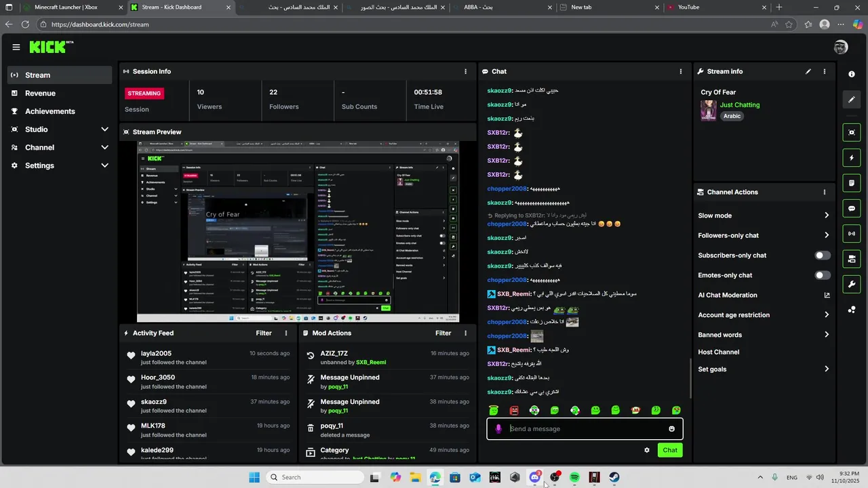Open the Achievements sidebar page
The height and width of the screenshot is (488, 868).
tap(60, 111)
